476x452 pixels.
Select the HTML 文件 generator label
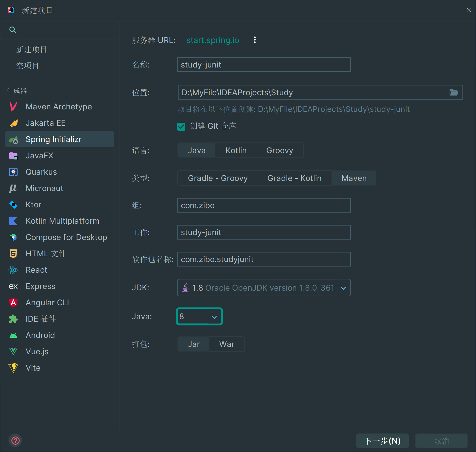(x=46, y=254)
